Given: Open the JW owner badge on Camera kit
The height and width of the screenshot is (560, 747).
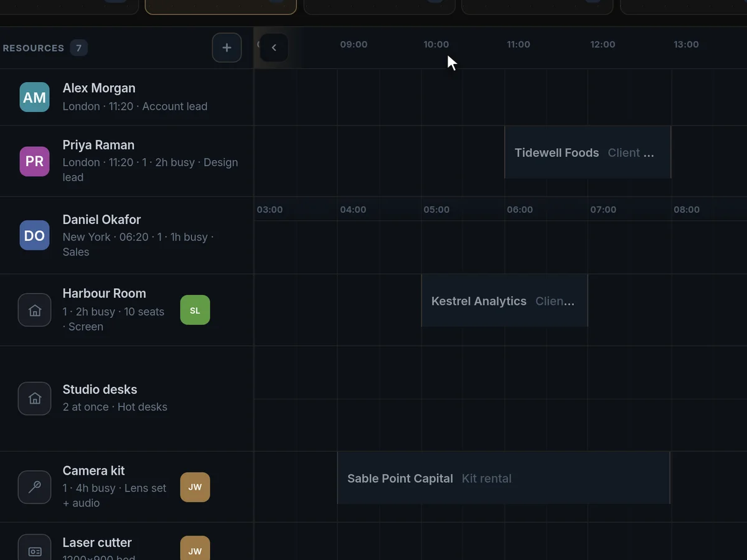Looking at the screenshot, I should (195, 487).
